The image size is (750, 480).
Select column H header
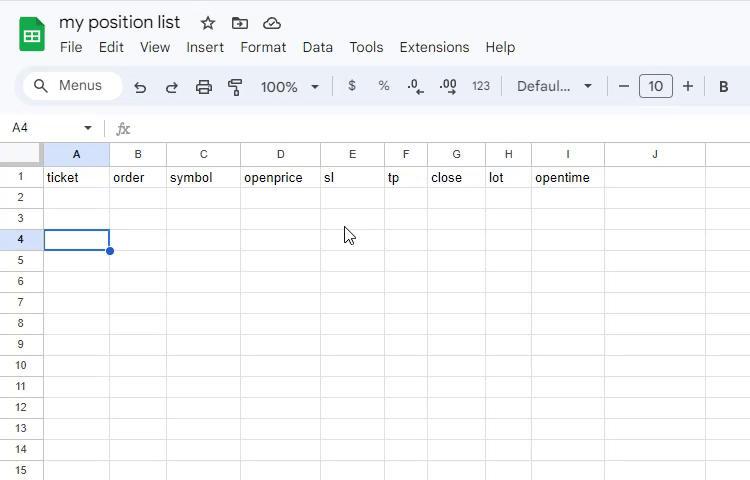point(508,154)
